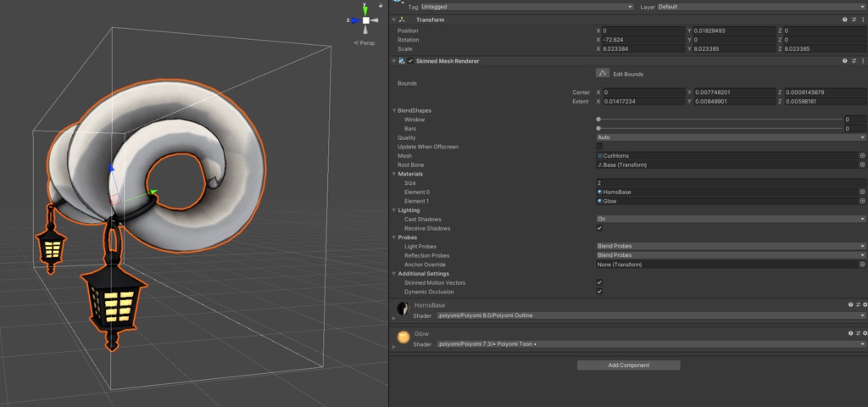Screen dimensions: 868x407
Task: Disable the Skinned Mesh Renderer component checkbox
Action: coord(410,61)
